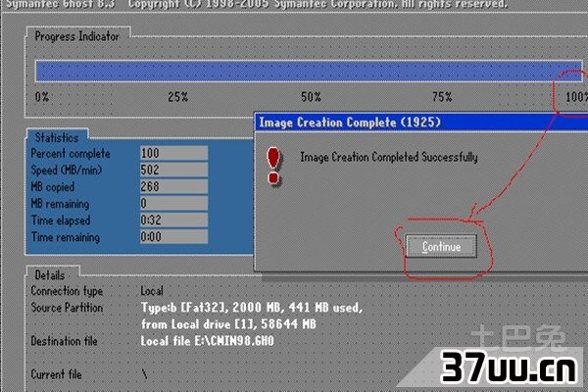Click the 25% progress scale label

coord(177,97)
